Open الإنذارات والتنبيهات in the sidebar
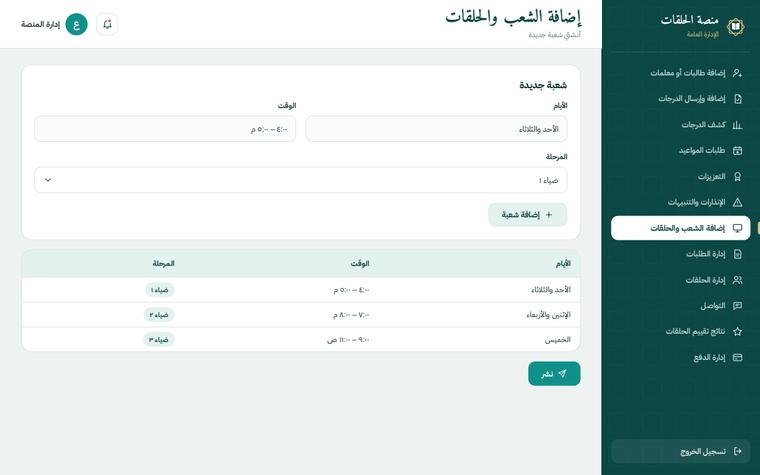 coord(681,202)
